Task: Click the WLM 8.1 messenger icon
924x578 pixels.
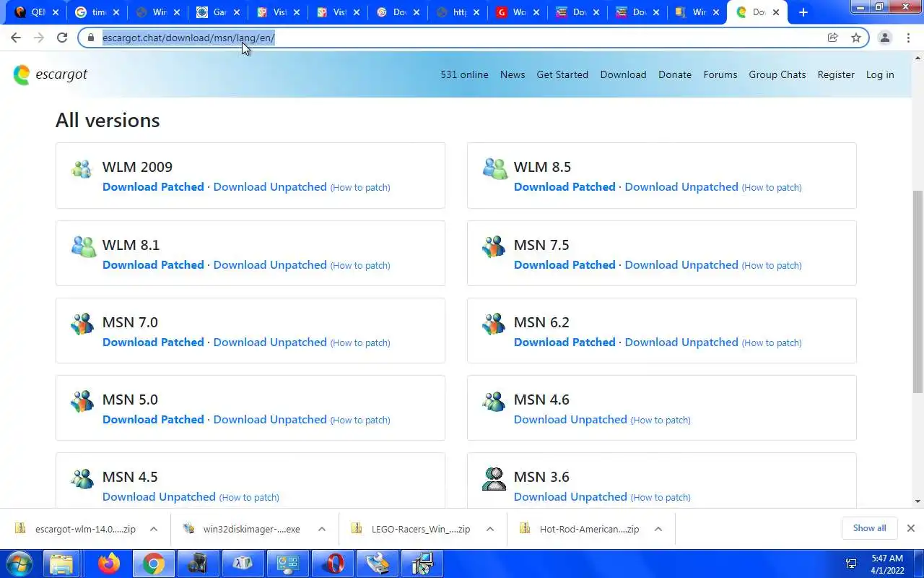Action: [x=83, y=247]
